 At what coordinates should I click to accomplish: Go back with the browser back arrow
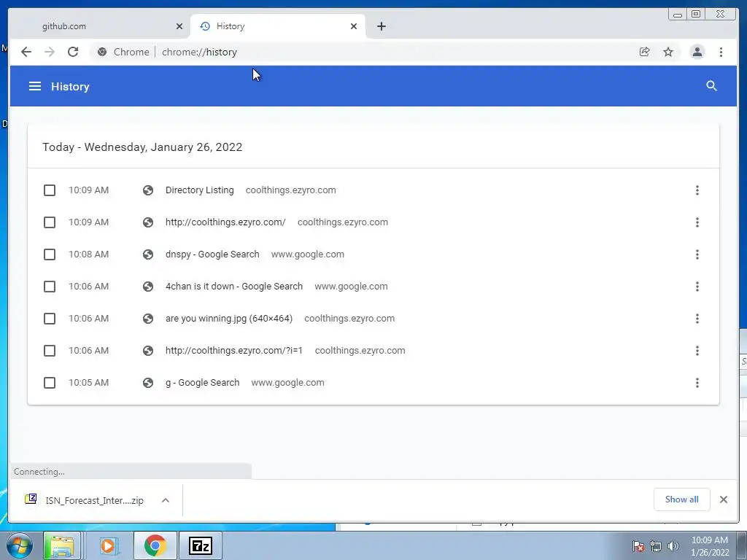pyautogui.click(x=26, y=52)
